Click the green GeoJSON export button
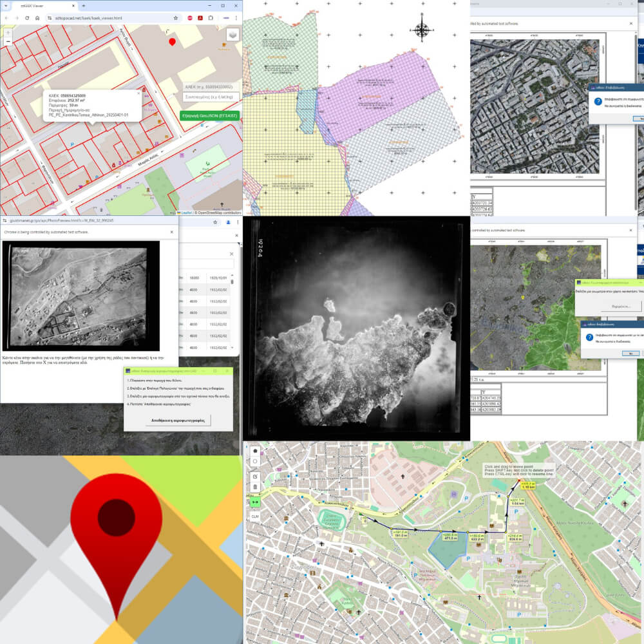 coord(209,116)
